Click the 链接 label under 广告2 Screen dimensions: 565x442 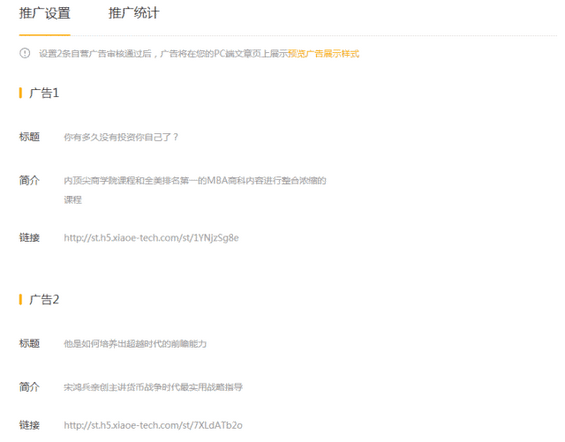(x=29, y=425)
